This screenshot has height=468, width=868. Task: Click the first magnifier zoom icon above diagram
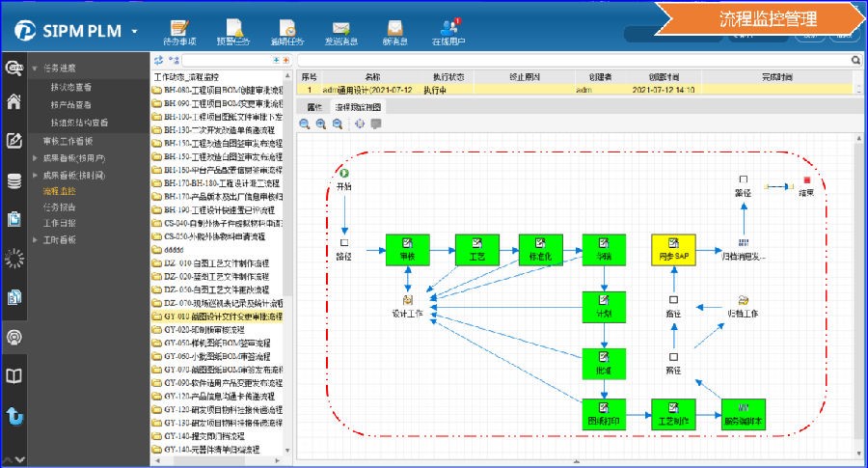click(x=305, y=124)
